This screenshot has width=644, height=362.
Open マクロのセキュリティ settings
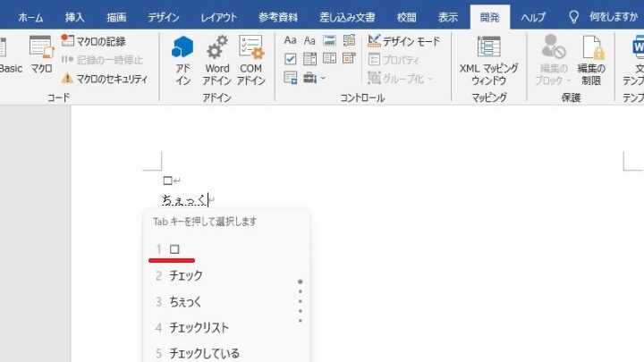(105, 79)
